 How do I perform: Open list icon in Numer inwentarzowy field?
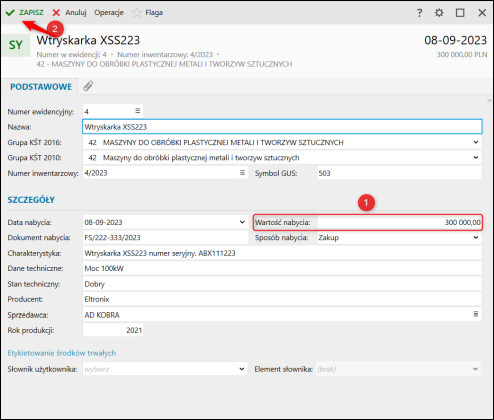(x=242, y=173)
